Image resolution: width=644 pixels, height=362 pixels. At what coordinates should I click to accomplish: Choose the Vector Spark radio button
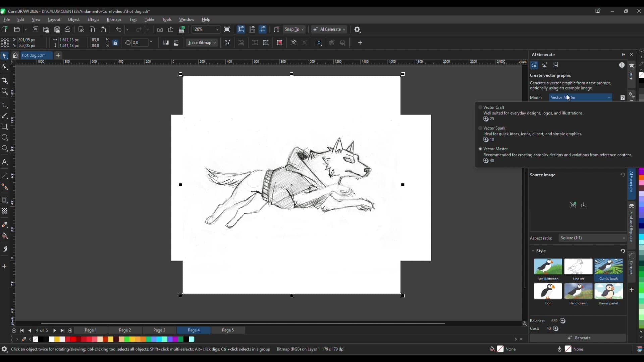click(x=480, y=128)
